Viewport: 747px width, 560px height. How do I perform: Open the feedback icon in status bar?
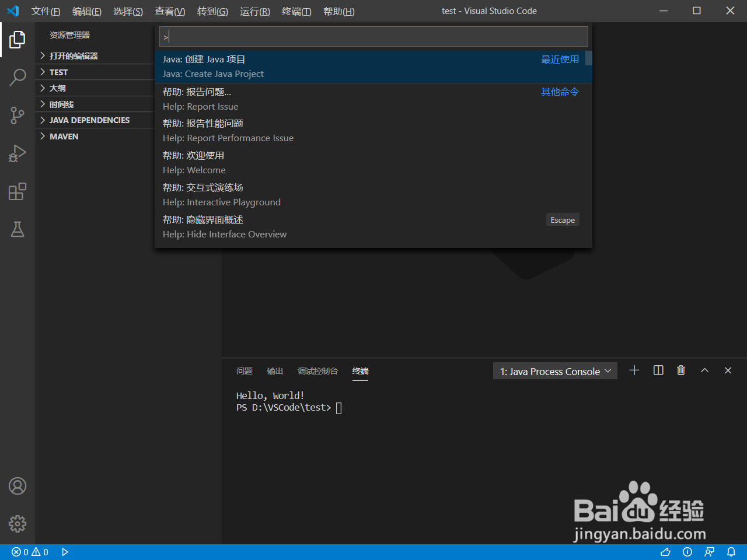point(710,552)
